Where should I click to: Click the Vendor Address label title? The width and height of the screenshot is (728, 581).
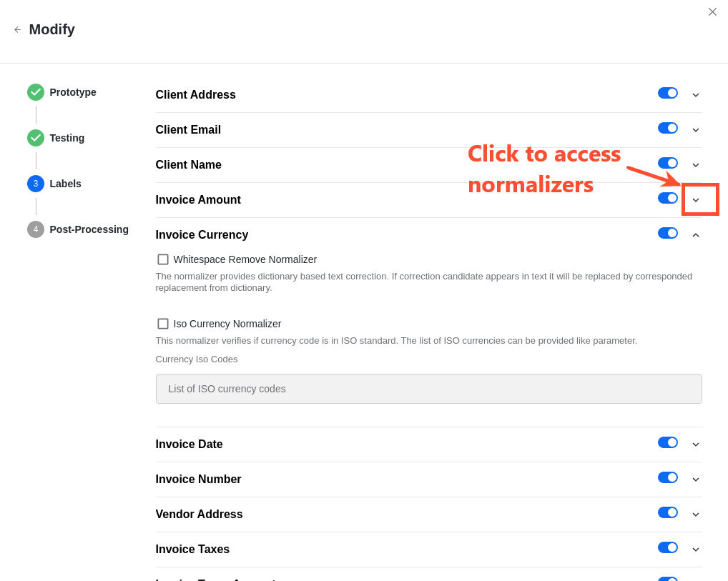[x=200, y=514]
